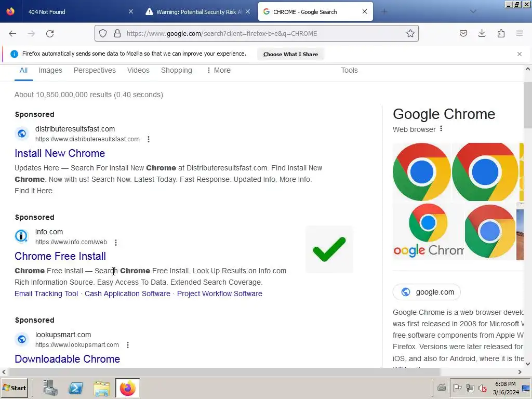
Task: Open the Windows Start menu
Action: click(x=14, y=388)
